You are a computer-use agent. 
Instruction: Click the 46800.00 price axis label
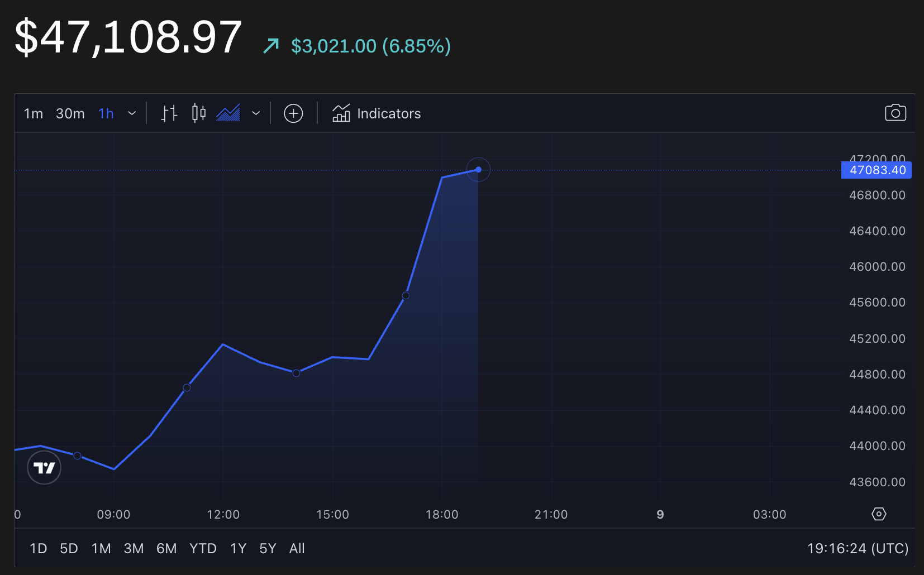click(877, 195)
